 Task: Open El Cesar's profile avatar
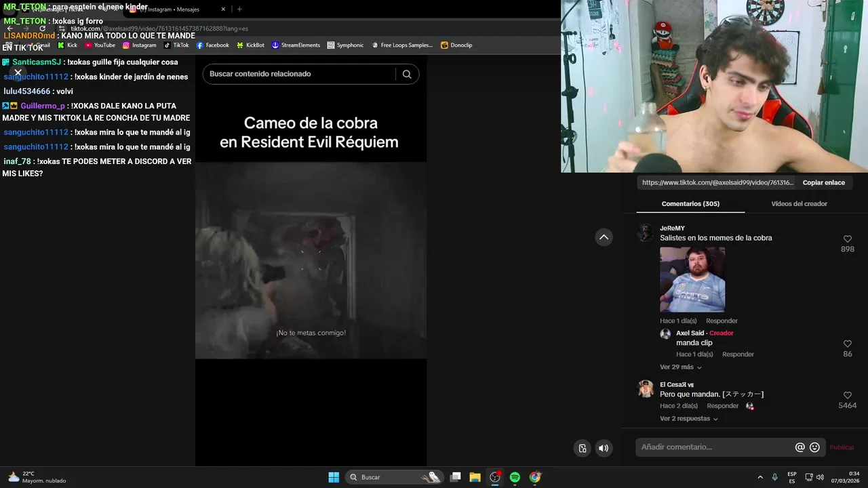coord(646,388)
